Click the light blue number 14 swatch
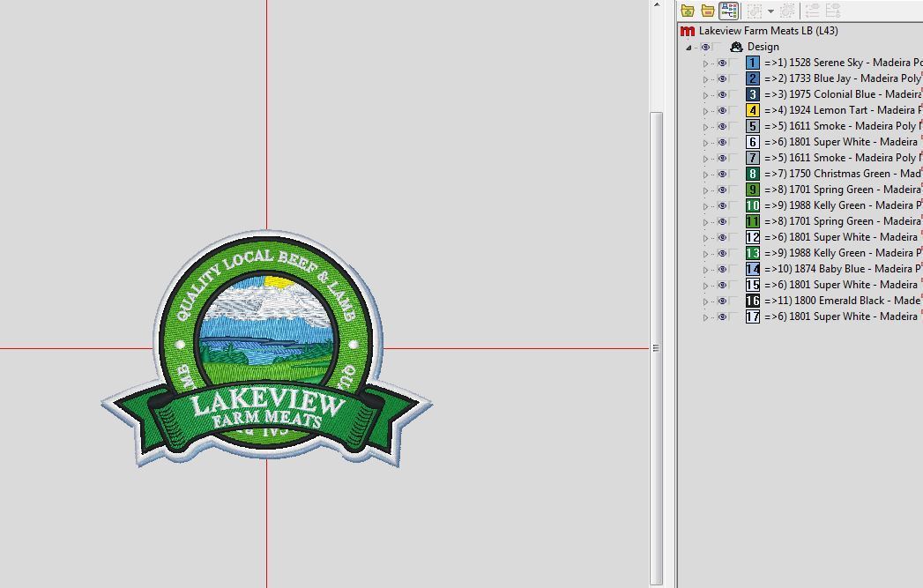Image resolution: width=923 pixels, height=588 pixels. [x=752, y=269]
